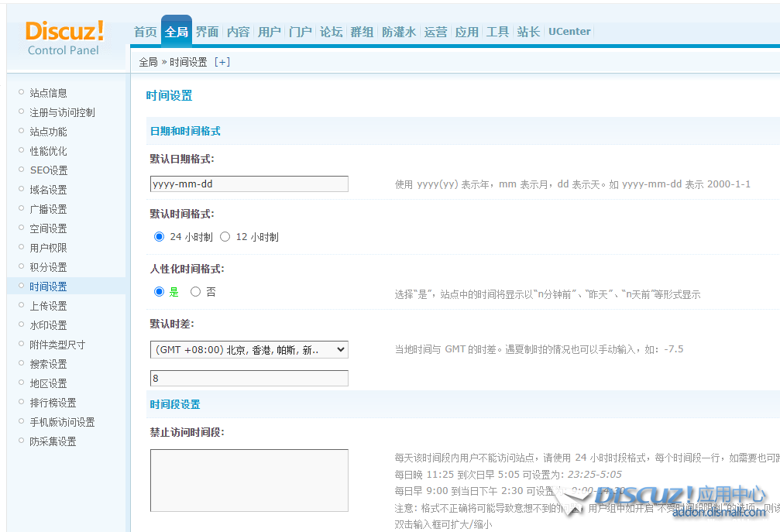Click the 禁止访问时间段 text area
This screenshot has height=532, width=780.
pos(249,480)
